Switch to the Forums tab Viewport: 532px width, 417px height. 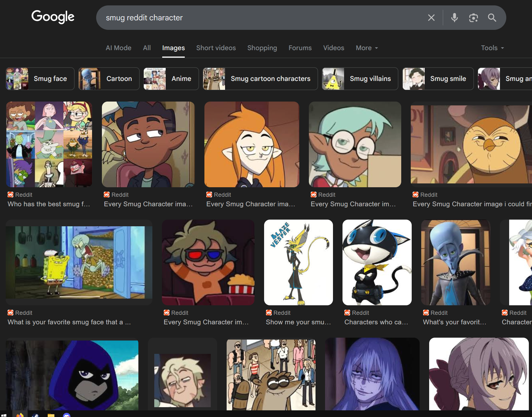click(x=300, y=48)
